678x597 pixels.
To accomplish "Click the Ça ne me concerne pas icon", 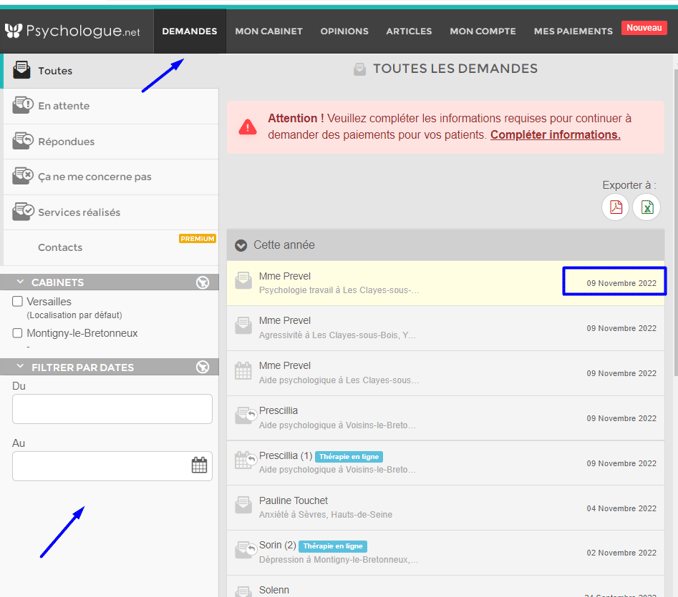I will [23, 176].
